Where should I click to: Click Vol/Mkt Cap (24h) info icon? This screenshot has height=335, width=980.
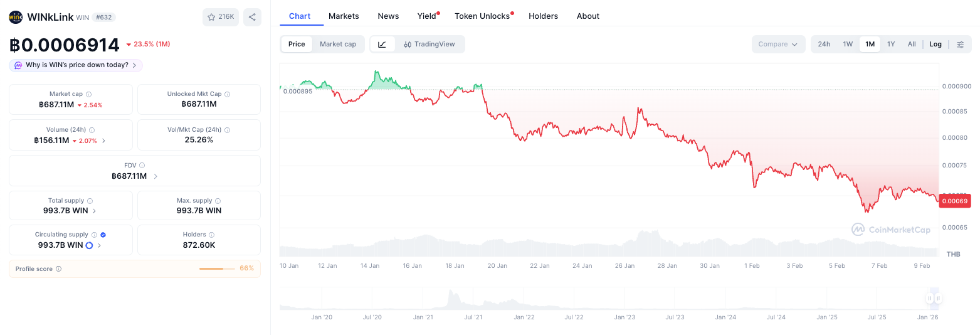[x=227, y=130]
